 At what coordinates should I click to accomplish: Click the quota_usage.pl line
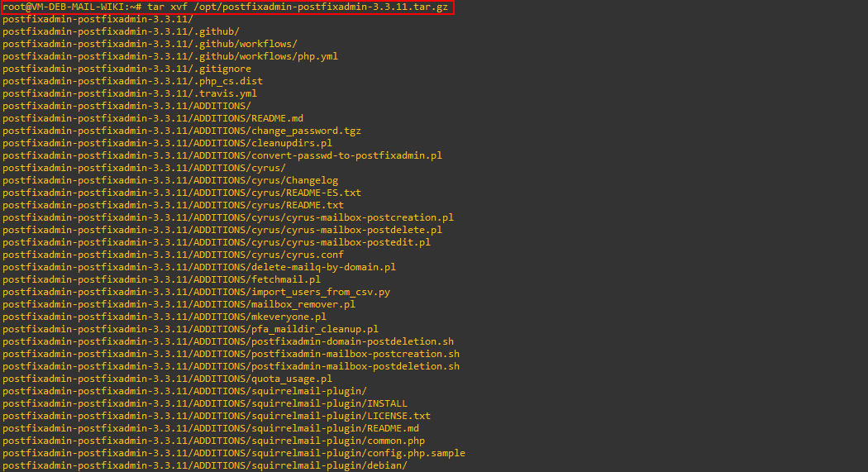pyautogui.click(x=167, y=379)
